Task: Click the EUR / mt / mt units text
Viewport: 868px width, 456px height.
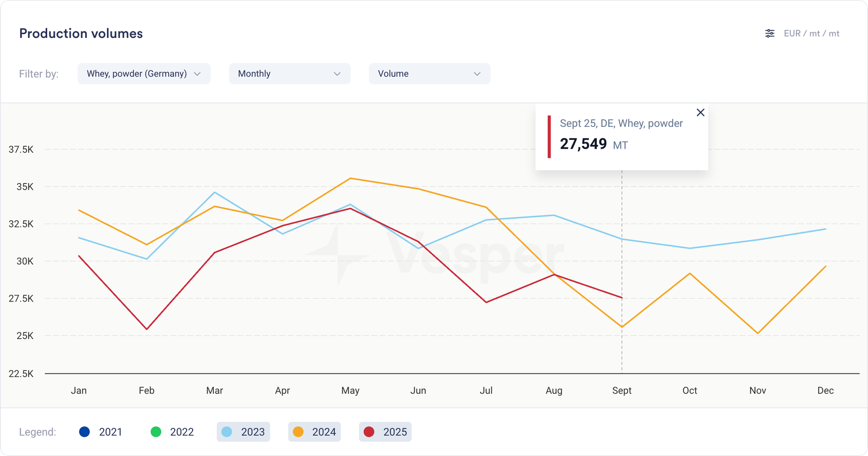Action: (x=811, y=34)
